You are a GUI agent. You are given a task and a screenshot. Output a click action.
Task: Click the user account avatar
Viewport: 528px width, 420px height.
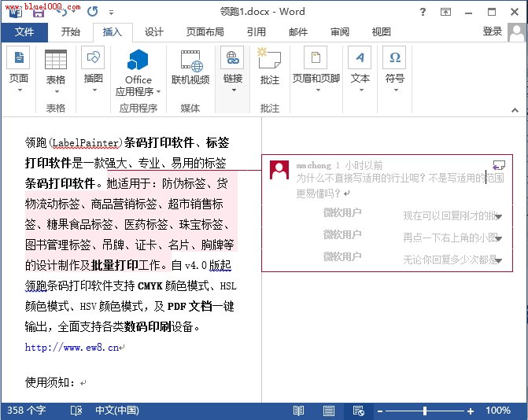516,32
